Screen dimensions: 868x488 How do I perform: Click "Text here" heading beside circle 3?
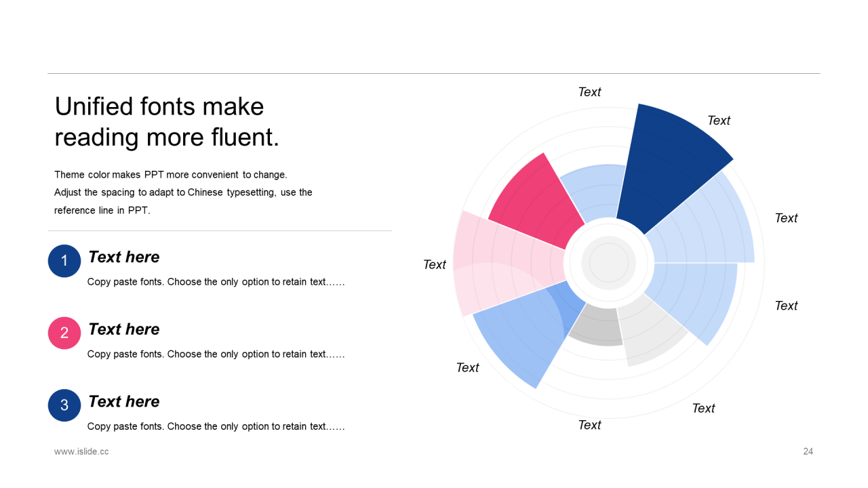coord(124,401)
